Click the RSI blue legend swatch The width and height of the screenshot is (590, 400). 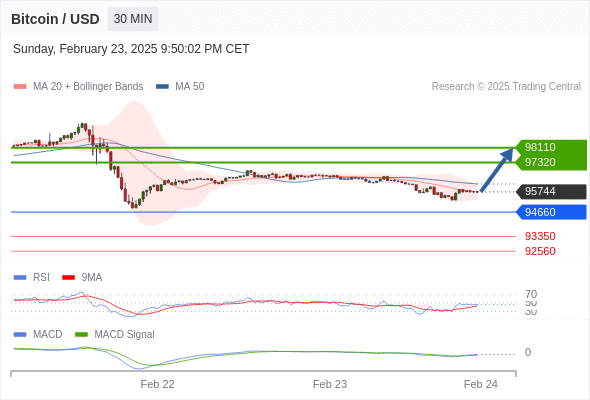pyautogui.click(x=20, y=278)
